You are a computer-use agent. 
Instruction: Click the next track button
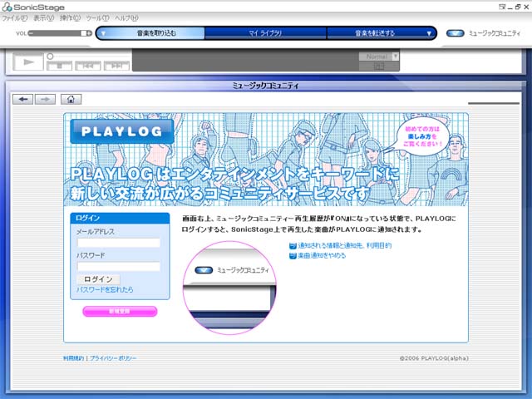click(116, 66)
